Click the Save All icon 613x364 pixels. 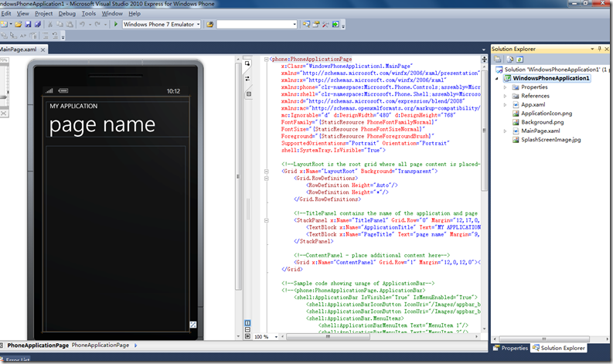click(38, 24)
